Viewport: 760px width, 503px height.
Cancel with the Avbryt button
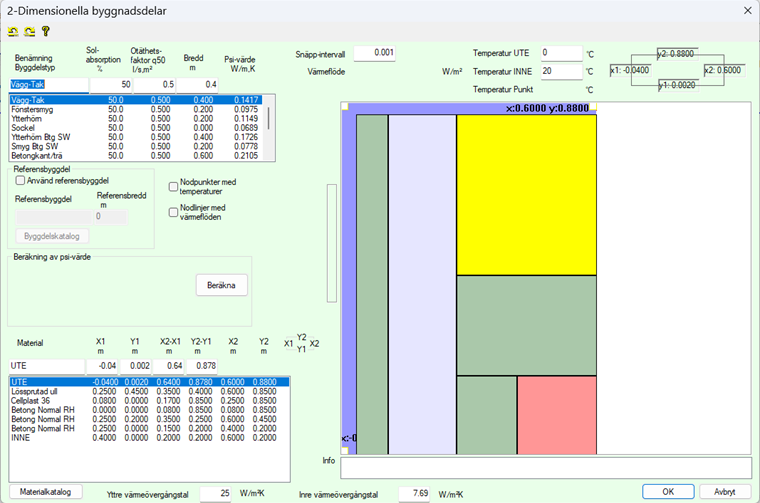coord(725,491)
